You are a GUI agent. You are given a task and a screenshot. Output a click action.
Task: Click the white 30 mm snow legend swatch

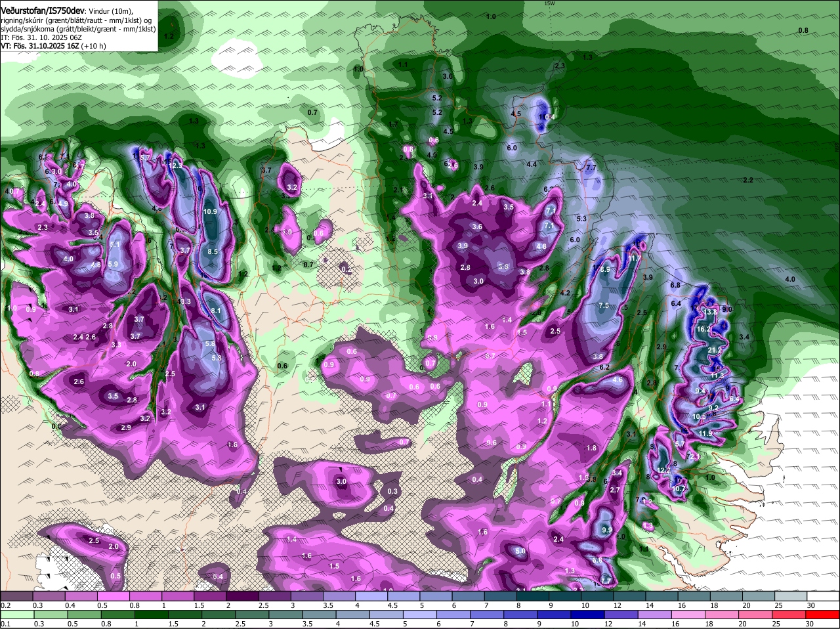click(x=824, y=595)
